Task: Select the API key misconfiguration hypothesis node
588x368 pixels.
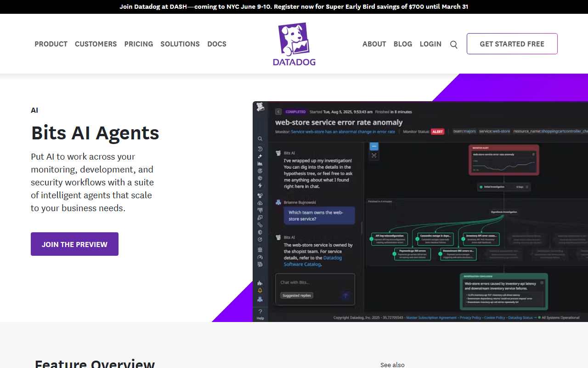Action: pyautogui.click(x=390, y=238)
